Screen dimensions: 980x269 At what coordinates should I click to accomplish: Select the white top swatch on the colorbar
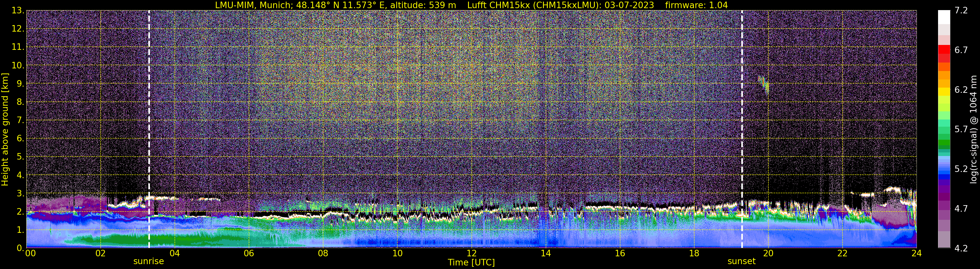pyautogui.click(x=944, y=17)
